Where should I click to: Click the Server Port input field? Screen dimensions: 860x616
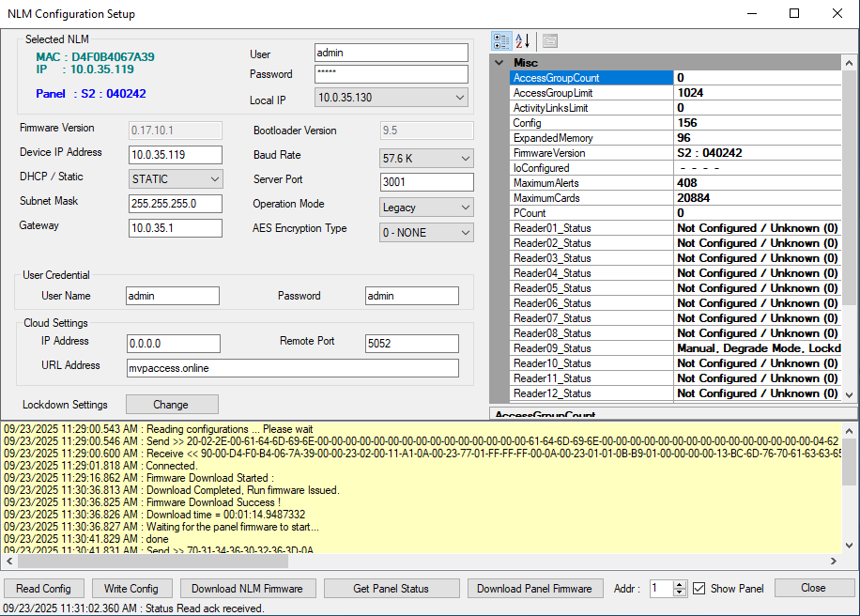coord(426,182)
